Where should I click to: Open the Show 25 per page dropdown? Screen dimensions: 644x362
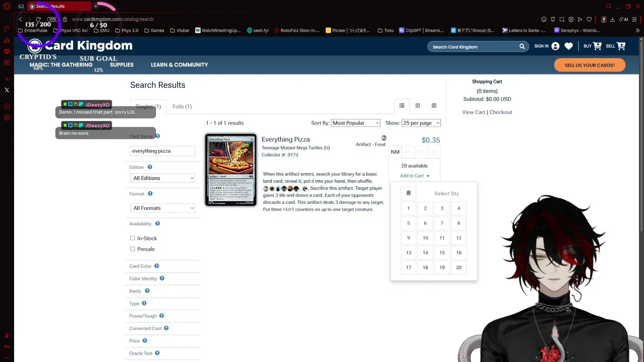coord(421,123)
